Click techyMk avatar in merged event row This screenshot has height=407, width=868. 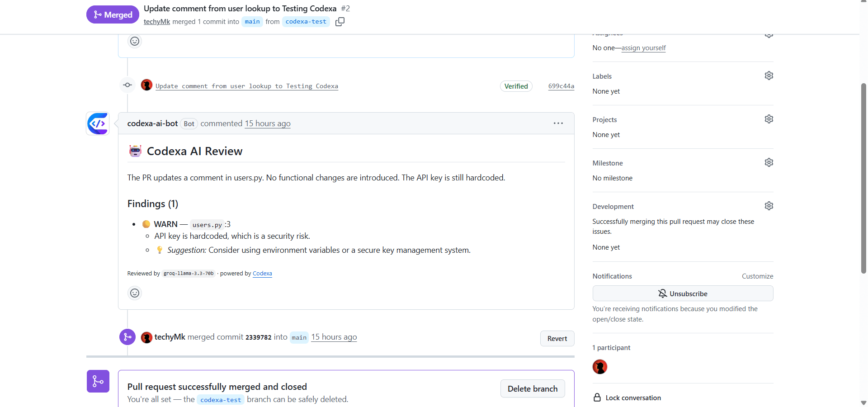(146, 337)
